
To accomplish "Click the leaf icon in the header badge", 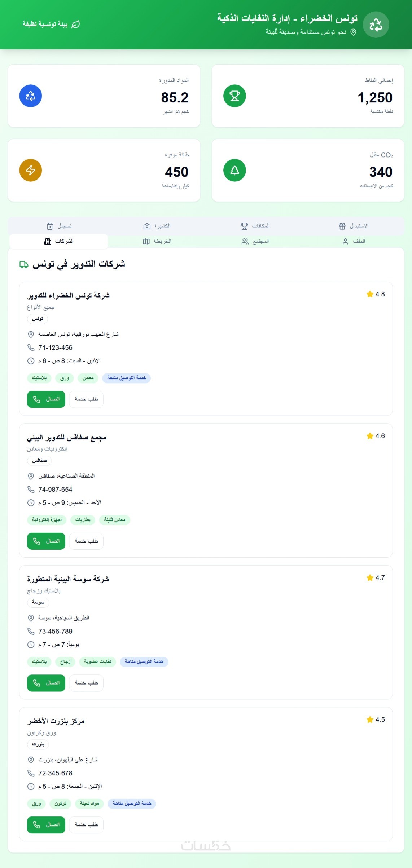I will [76, 24].
